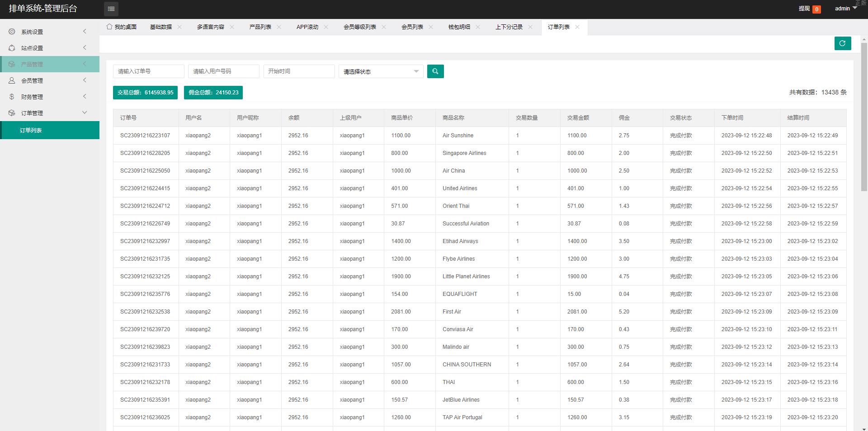
Task: Close the 基础数据 tab
Action: 179,27
